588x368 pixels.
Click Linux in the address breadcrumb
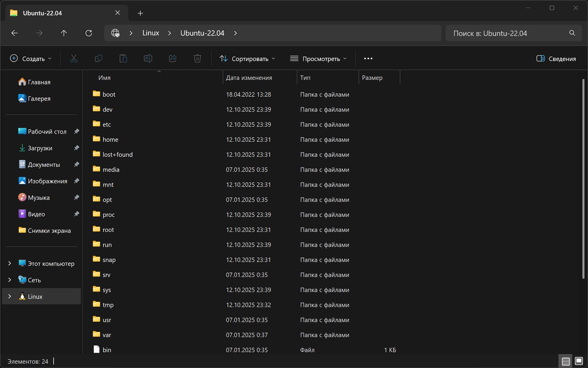click(151, 33)
